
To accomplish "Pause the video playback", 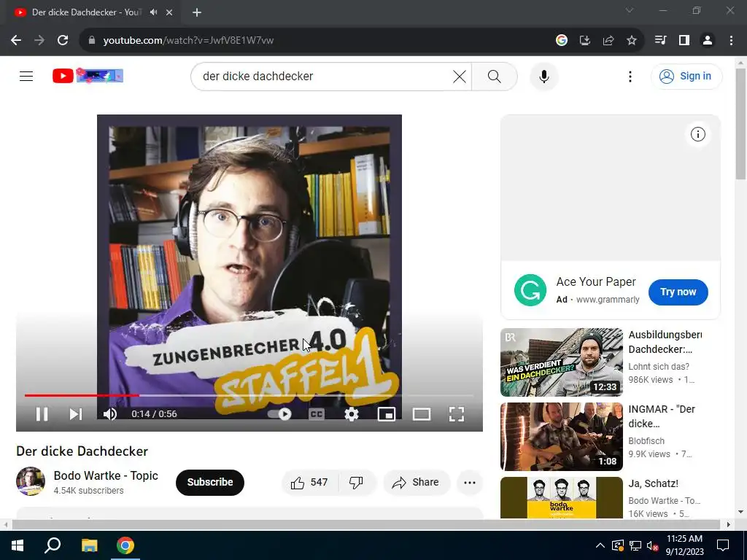I will [x=42, y=414].
